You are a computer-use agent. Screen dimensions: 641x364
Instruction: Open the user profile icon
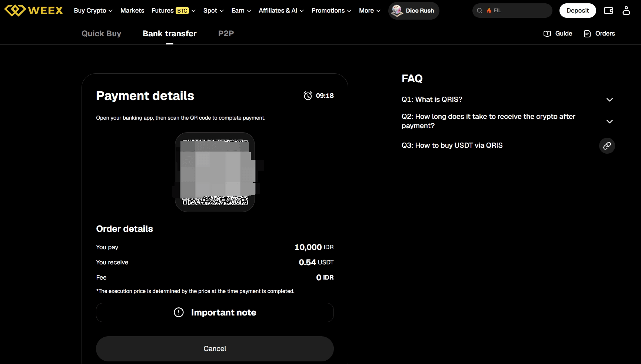626,10
